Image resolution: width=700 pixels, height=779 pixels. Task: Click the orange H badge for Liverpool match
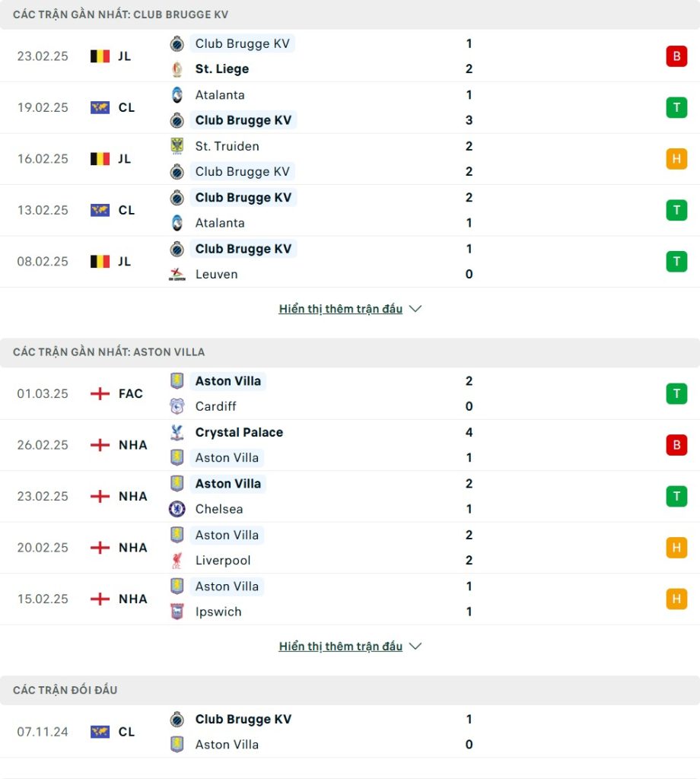pyautogui.click(x=676, y=548)
